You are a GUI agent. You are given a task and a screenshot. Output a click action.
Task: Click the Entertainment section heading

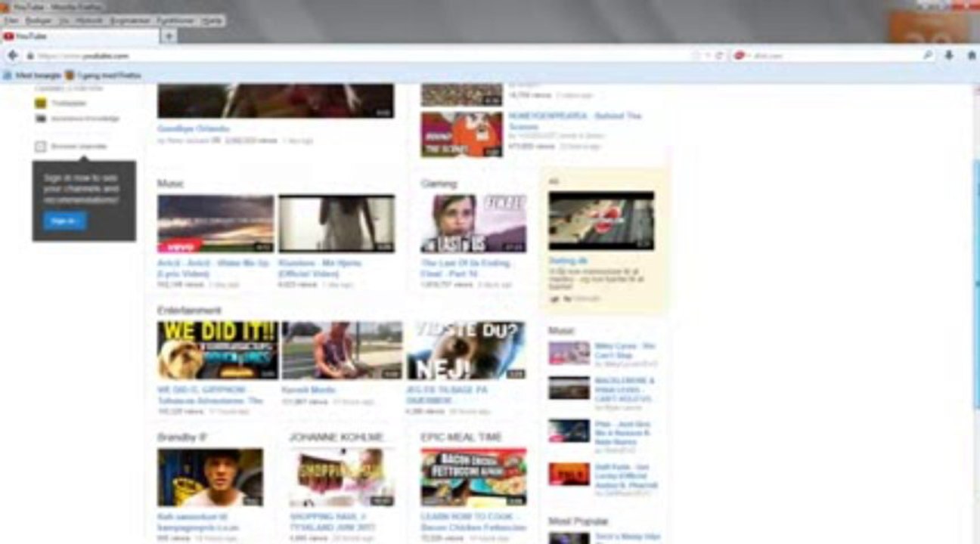point(189,311)
